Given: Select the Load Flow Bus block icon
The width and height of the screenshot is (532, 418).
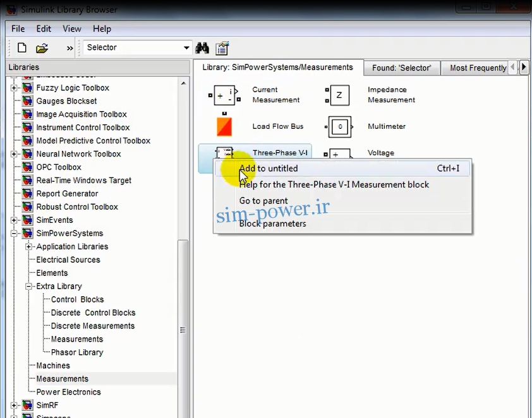Looking at the screenshot, I should click(224, 124).
